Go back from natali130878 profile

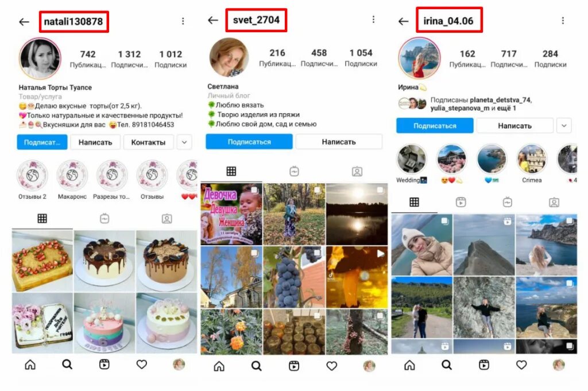tap(24, 22)
